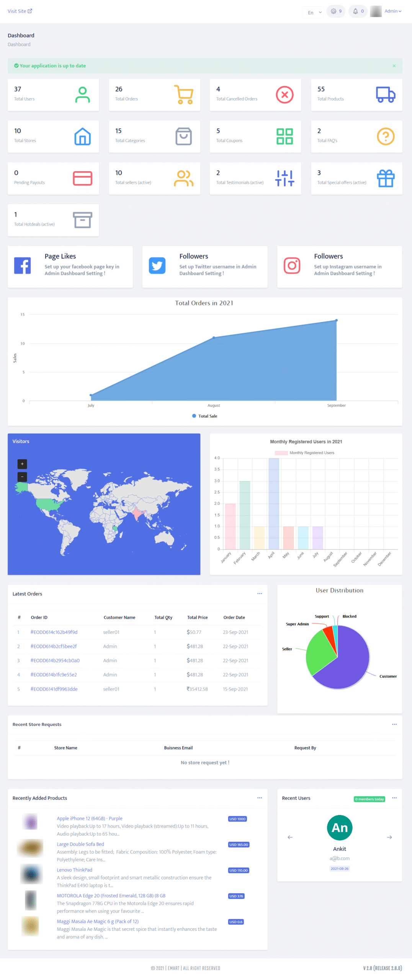Open the En language dropdown

pyautogui.click(x=314, y=12)
